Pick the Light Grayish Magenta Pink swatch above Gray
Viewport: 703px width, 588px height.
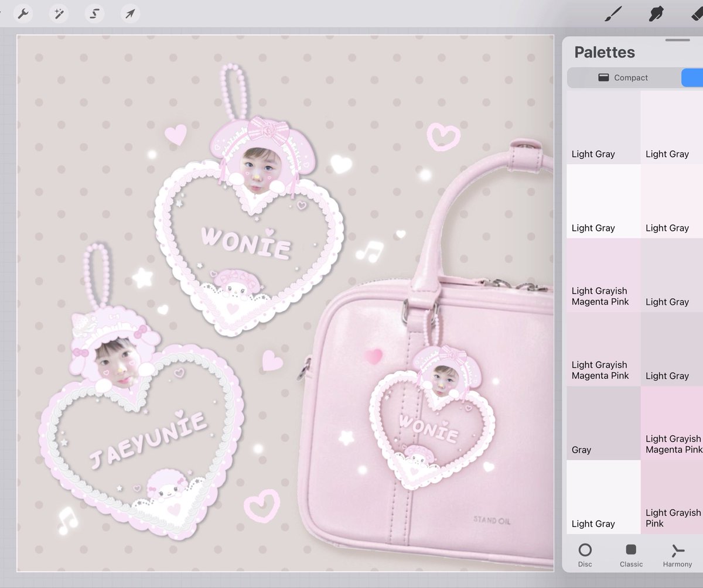pyautogui.click(x=603, y=349)
